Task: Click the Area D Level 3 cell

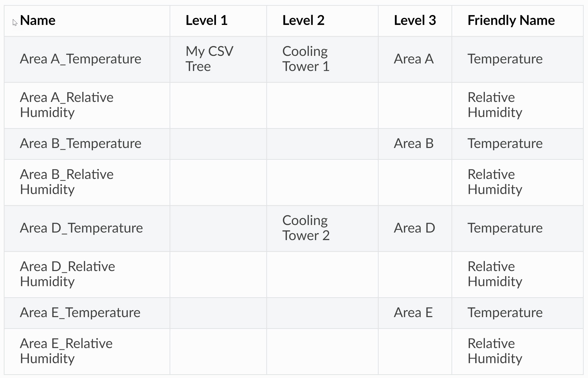Action: (415, 229)
